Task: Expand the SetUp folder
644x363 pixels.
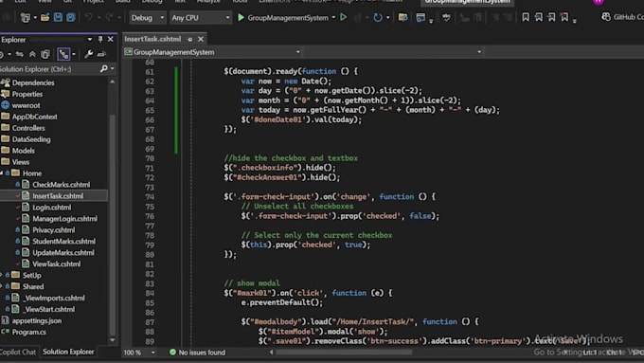Action: point(2,275)
